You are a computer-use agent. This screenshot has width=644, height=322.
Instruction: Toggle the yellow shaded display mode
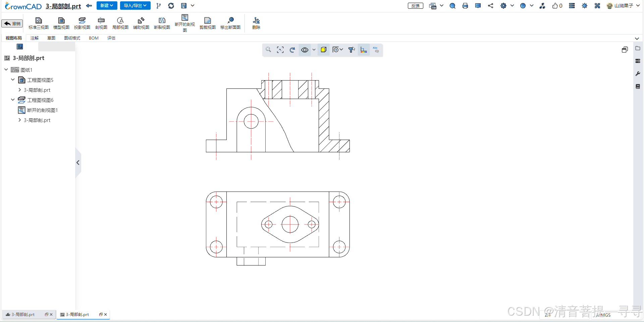[324, 50]
